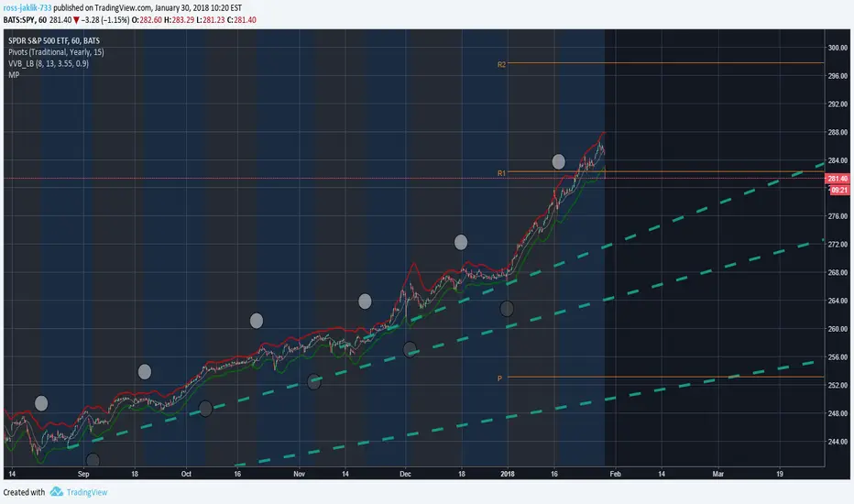This screenshot has width=854, height=504.
Task: Click the Feb date axis label
Action: pos(616,474)
